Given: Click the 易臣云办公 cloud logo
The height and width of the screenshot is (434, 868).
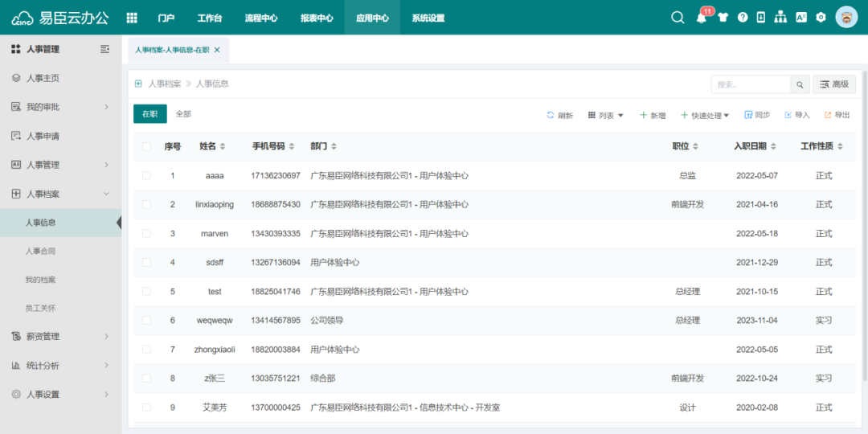Looking at the screenshot, I should (61, 18).
